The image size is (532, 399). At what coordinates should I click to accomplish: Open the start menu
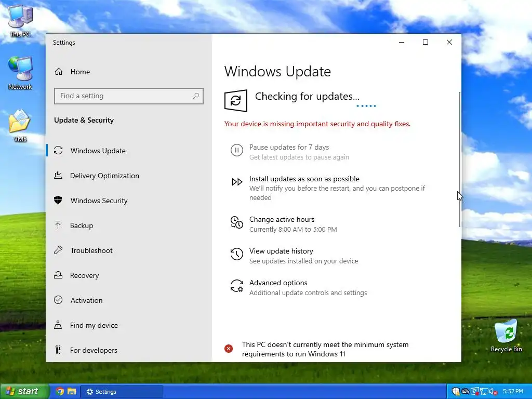[24, 391]
